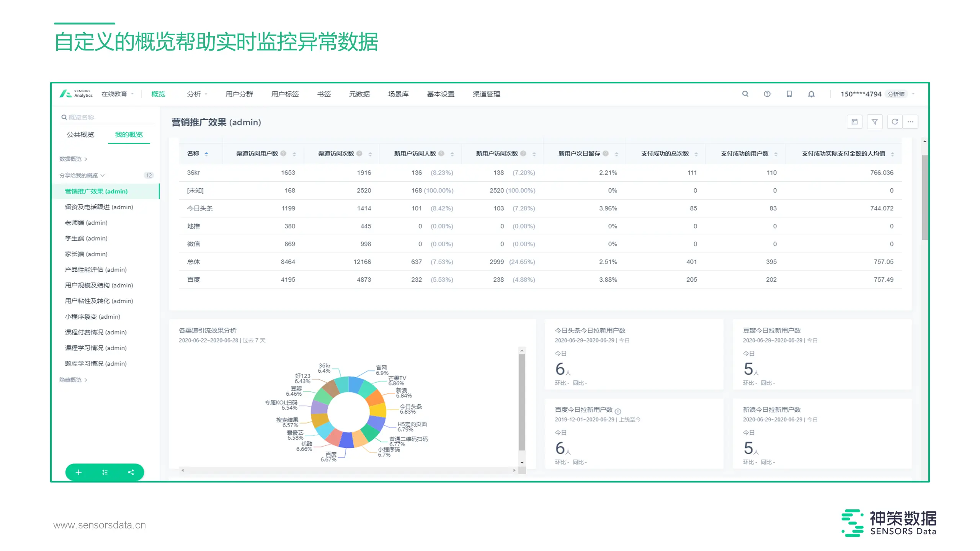Sort table by 渠道访问用户数 column
980x551 pixels.
tap(294, 154)
